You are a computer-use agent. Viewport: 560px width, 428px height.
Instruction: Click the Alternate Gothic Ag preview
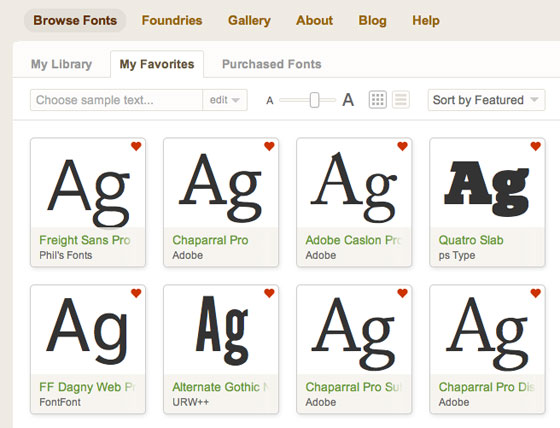tap(222, 329)
